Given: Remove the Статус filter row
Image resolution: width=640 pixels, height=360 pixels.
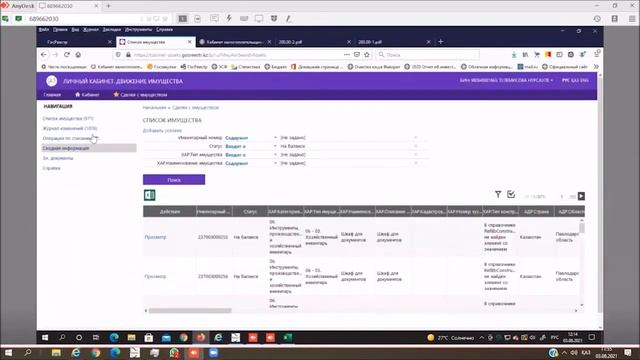Looking at the screenshot, I should 416,146.
